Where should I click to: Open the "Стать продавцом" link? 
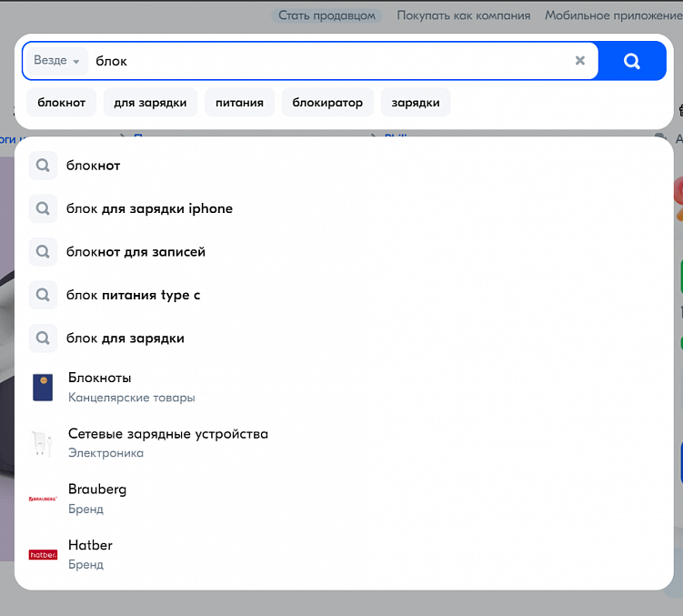[326, 15]
